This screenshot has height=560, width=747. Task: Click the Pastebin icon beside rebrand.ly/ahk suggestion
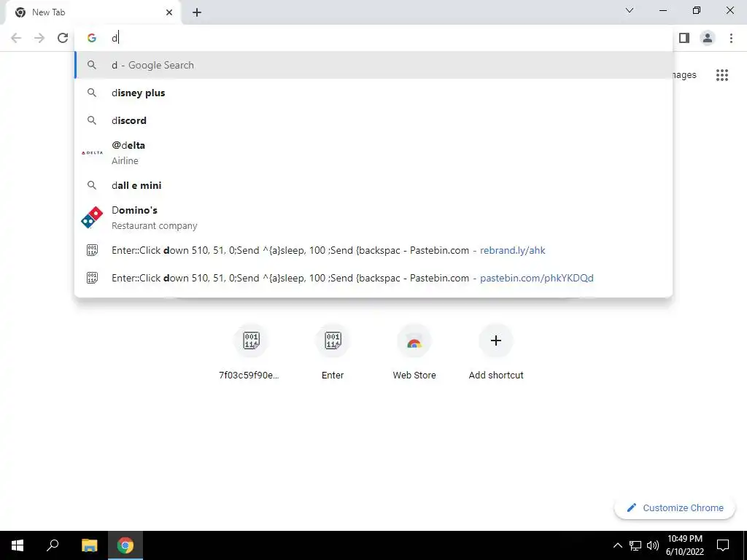tap(92, 250)
